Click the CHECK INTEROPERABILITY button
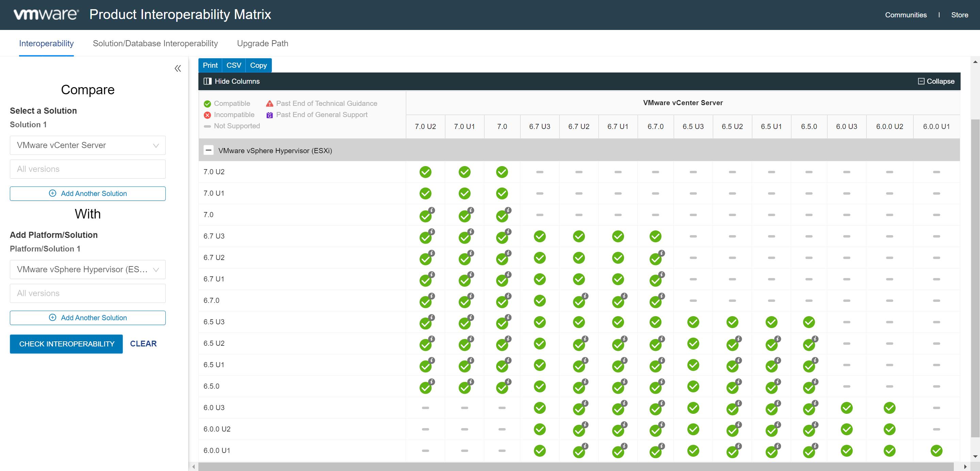980x471 pixels. [x=66, y=344]
